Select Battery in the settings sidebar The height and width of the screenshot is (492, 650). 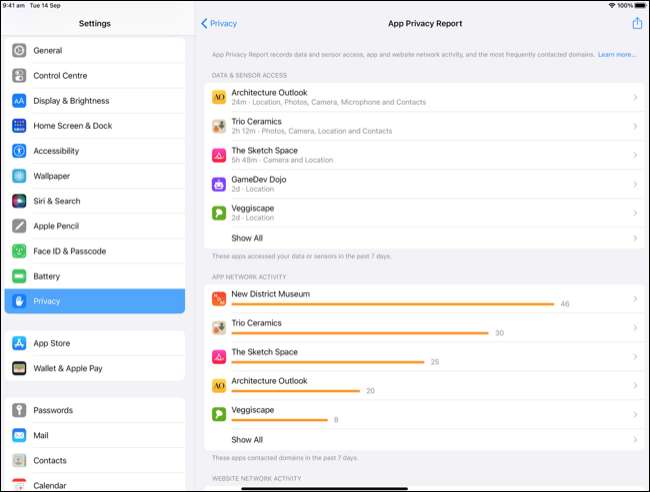tap(94, 276)
